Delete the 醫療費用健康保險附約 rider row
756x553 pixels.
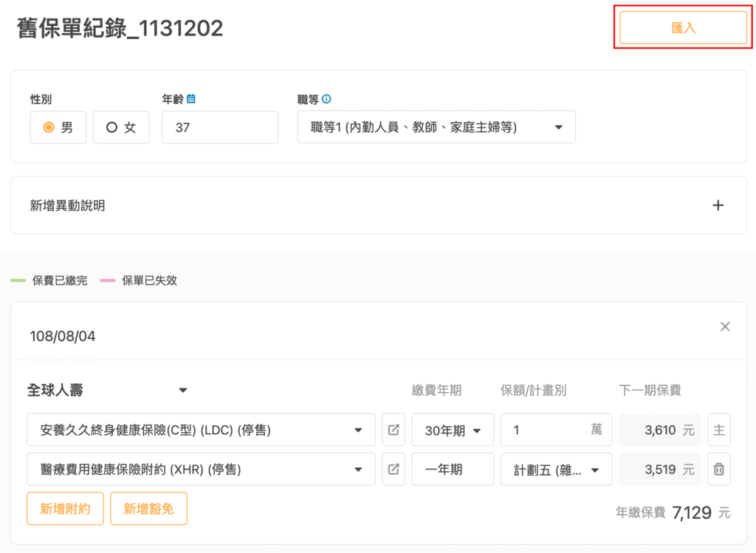(x=718, y=469)
